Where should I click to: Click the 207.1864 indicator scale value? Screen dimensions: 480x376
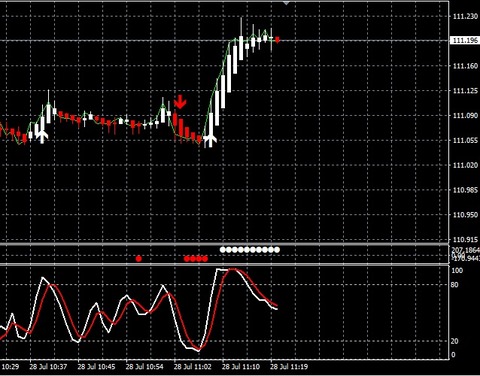coord(466,250)
